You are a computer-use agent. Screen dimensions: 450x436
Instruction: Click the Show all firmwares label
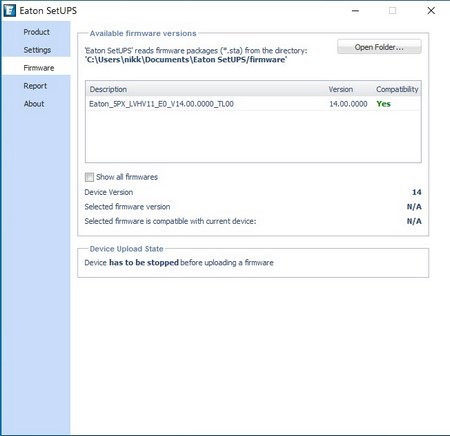click(127, 177)
